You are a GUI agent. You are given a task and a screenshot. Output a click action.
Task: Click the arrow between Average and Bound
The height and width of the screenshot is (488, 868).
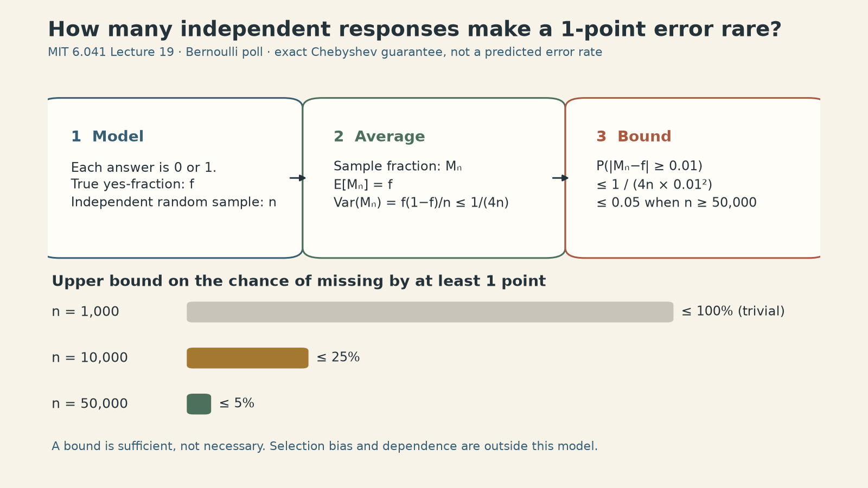tap(560, 178)
